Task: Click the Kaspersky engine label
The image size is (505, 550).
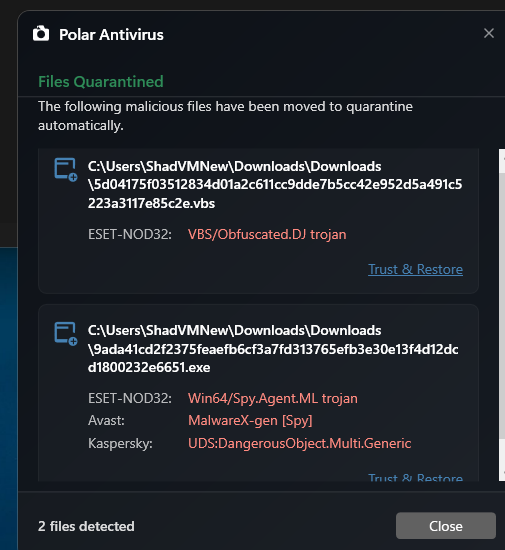Action: coord(120,444)
